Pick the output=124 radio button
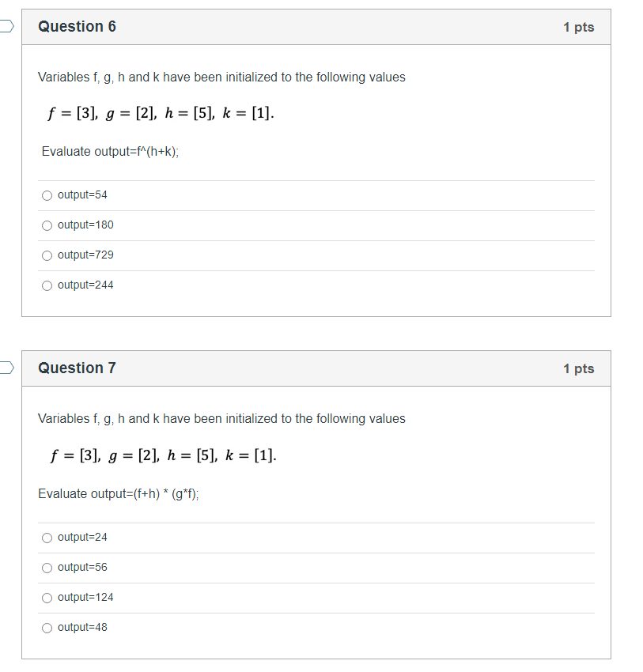Screen dimensions: 643x672 (x=47, y=598)
